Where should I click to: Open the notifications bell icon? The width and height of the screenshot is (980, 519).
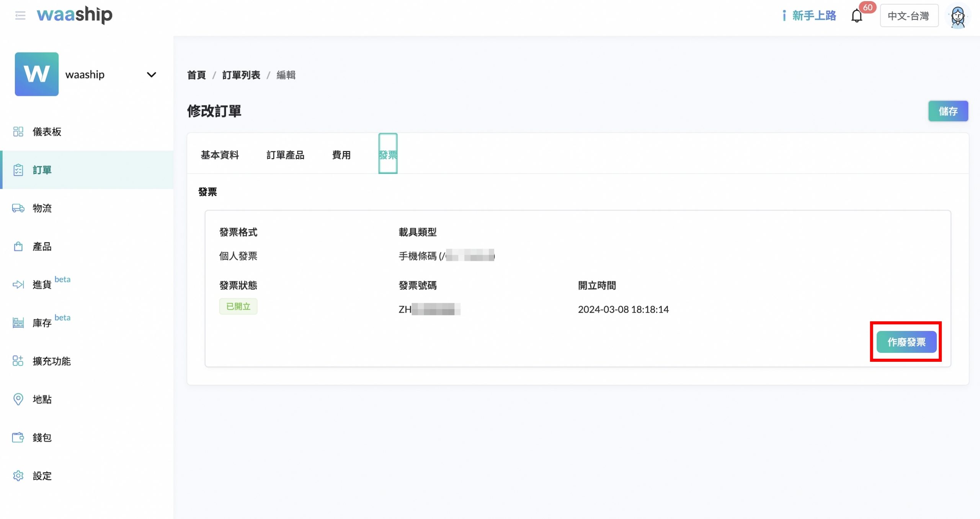coord(856,16)
